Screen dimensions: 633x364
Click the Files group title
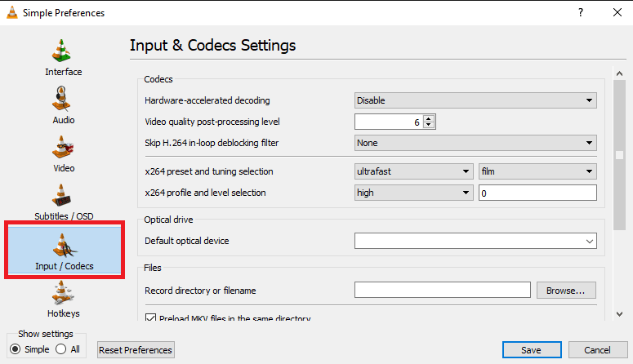(153, 268)
